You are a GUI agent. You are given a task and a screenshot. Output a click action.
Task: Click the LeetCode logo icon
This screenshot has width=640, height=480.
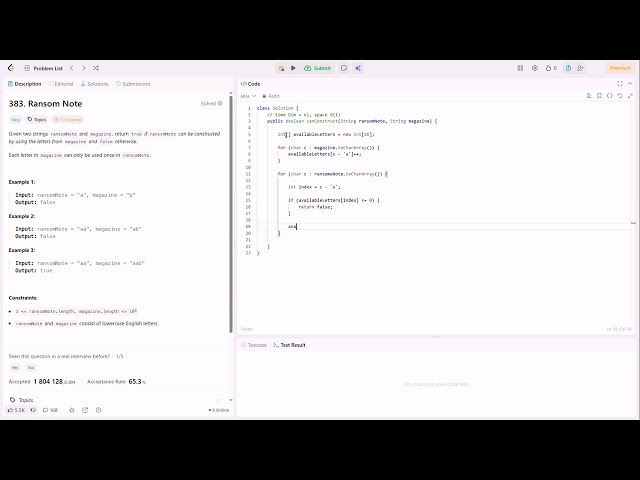11,68
